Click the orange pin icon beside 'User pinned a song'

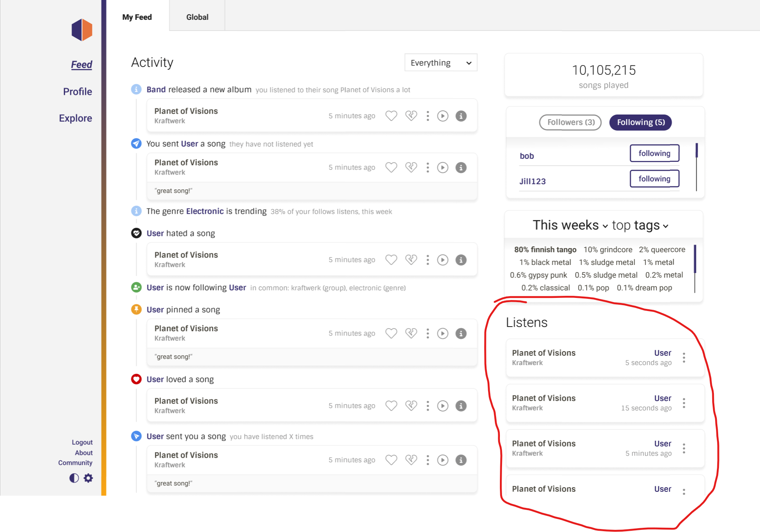(x=136, y=309)
